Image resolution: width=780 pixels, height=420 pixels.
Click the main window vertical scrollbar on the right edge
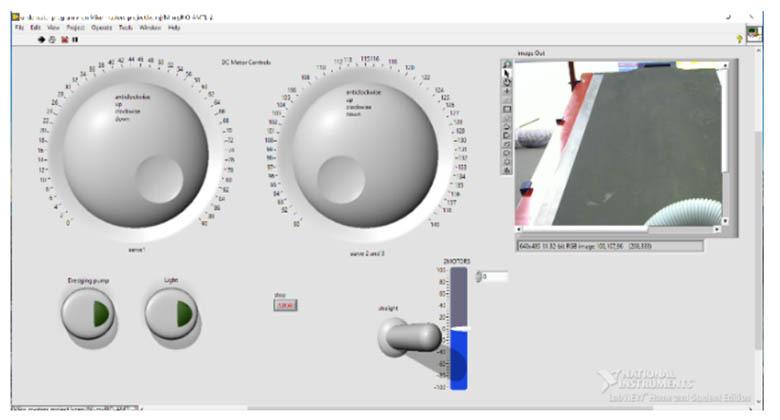coord(758,226)
